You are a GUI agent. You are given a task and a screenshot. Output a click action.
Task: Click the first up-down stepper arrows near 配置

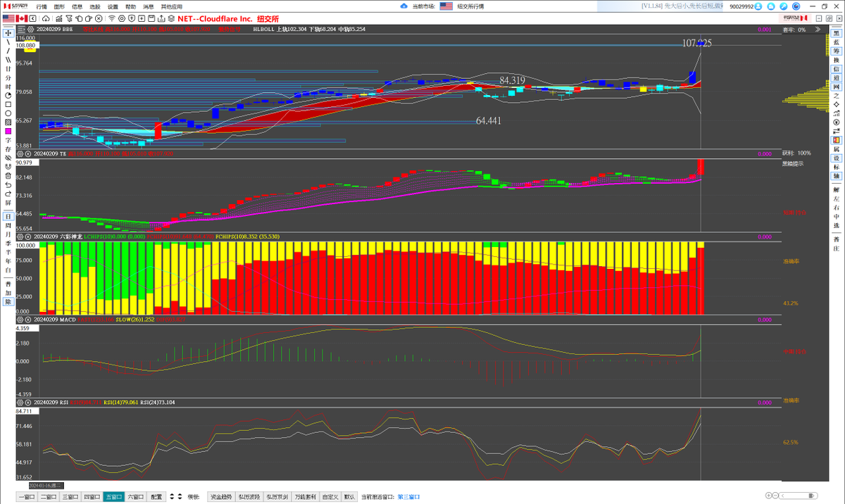(171, 496)
